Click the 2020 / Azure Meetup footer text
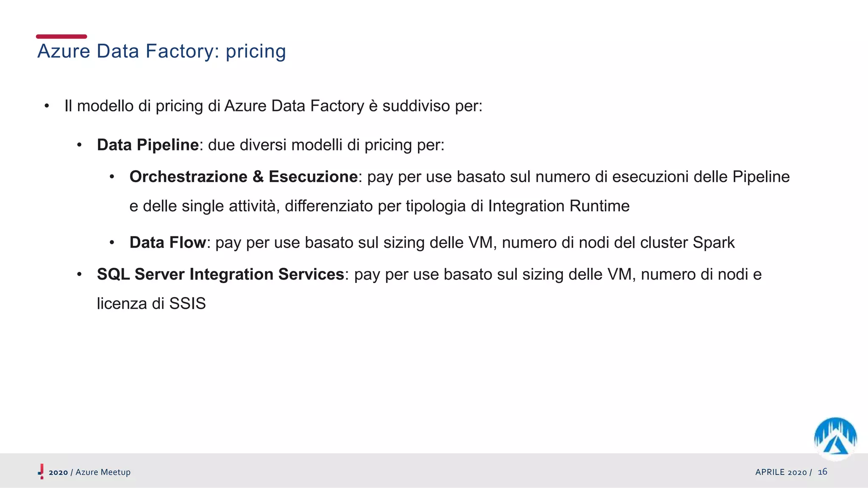 click(89, 472)
